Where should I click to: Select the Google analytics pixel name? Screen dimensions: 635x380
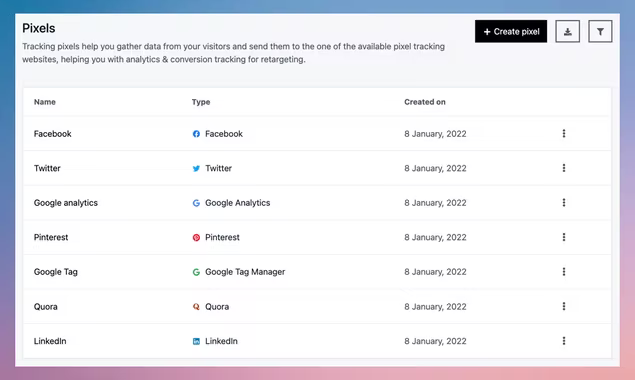[x=66, y=203]
